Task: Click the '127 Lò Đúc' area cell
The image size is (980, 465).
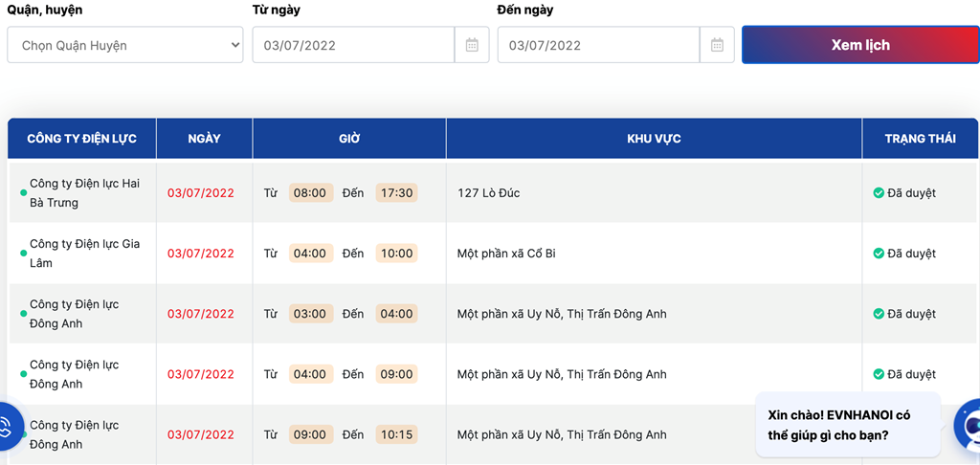Action: (x=489, y=193)
